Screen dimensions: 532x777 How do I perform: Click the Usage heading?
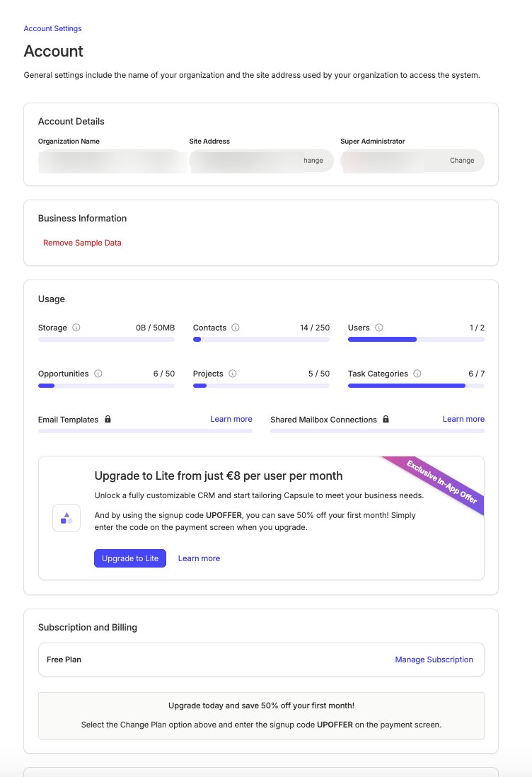pos(52,299)
